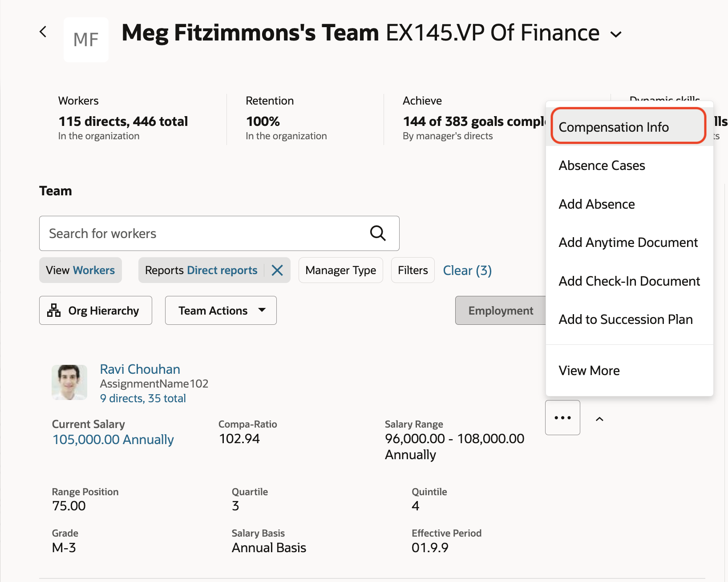Click the Clear (3) filters link

point(467,271)
